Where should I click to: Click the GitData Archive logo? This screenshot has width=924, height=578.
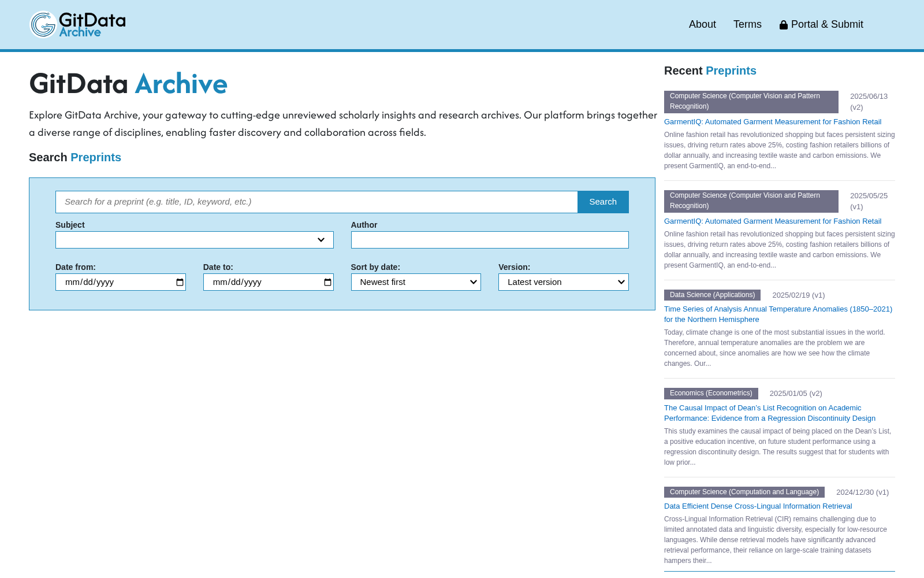tap(77, 25)
